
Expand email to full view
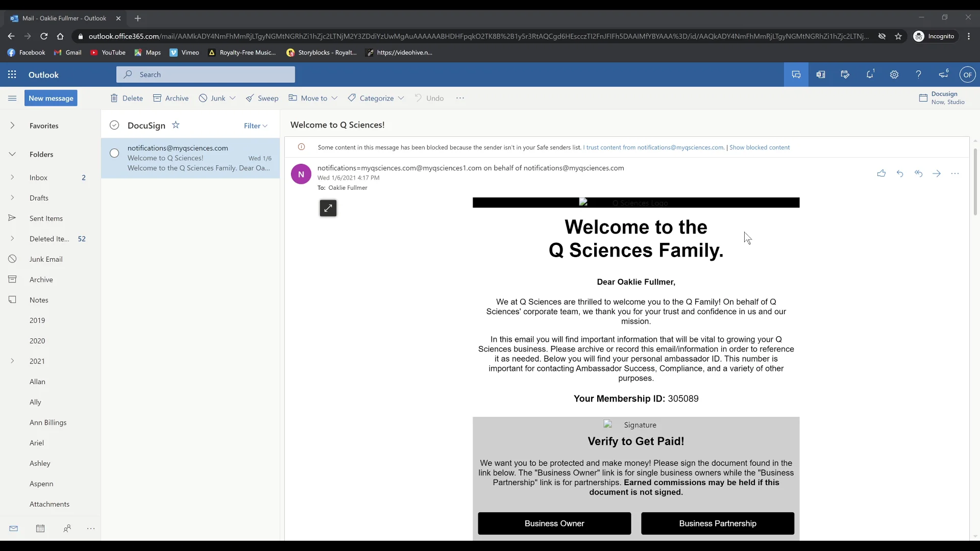(x=328, y=208)
